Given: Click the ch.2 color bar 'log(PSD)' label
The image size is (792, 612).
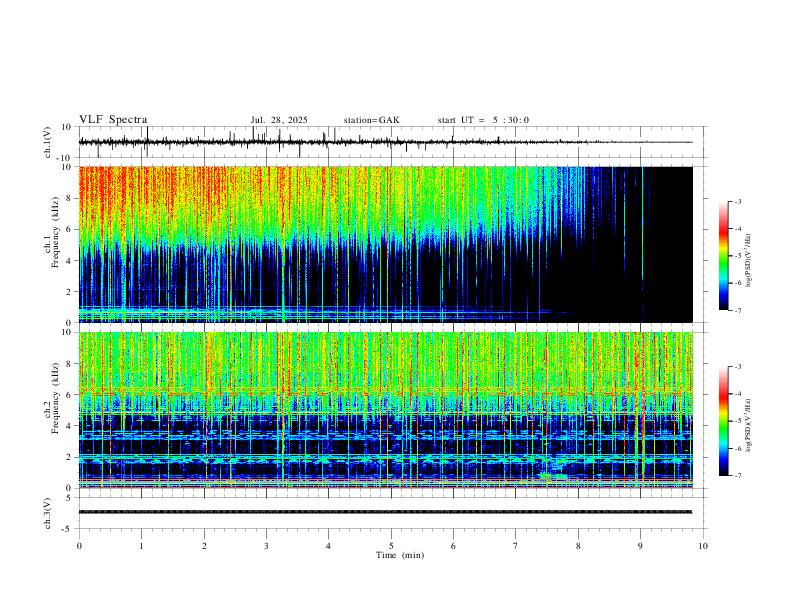Looking at the screenshot, I should point(749,425).
